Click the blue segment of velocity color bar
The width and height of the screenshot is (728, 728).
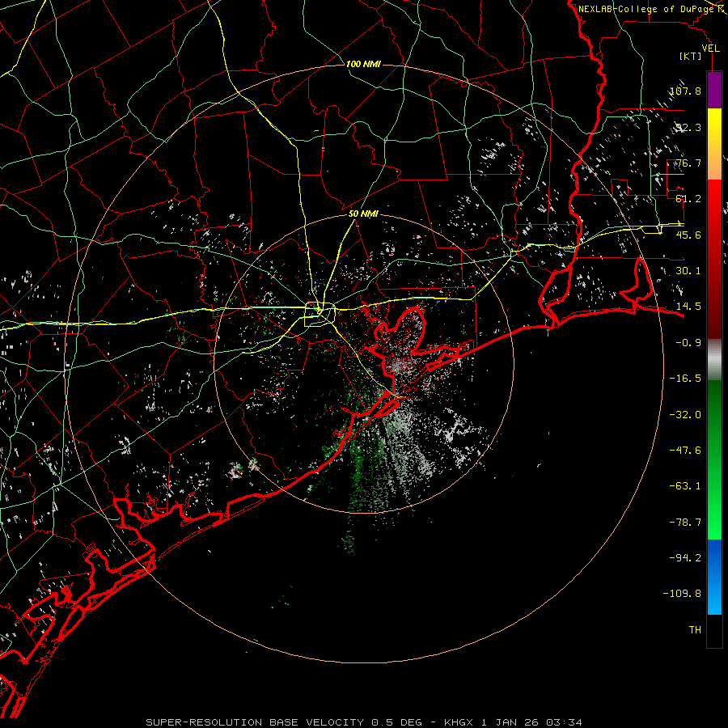(x=714, y=577)
